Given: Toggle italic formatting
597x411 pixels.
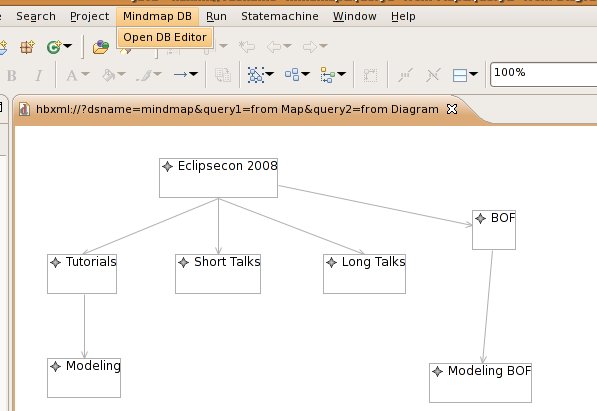Looking at the screenshot, I should click(x=38, y=75).
